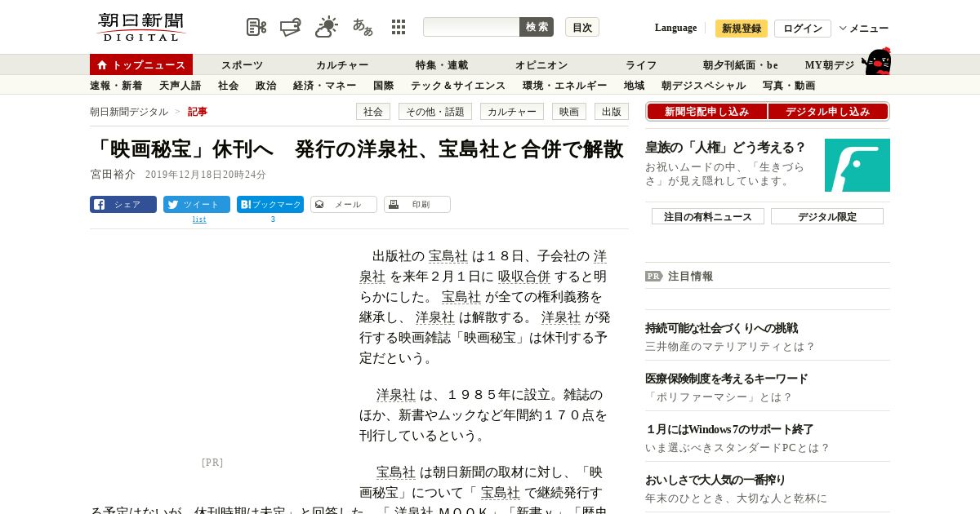Click the 新聞宅配申し込み button
980x514 pixels.
point(707,112)
